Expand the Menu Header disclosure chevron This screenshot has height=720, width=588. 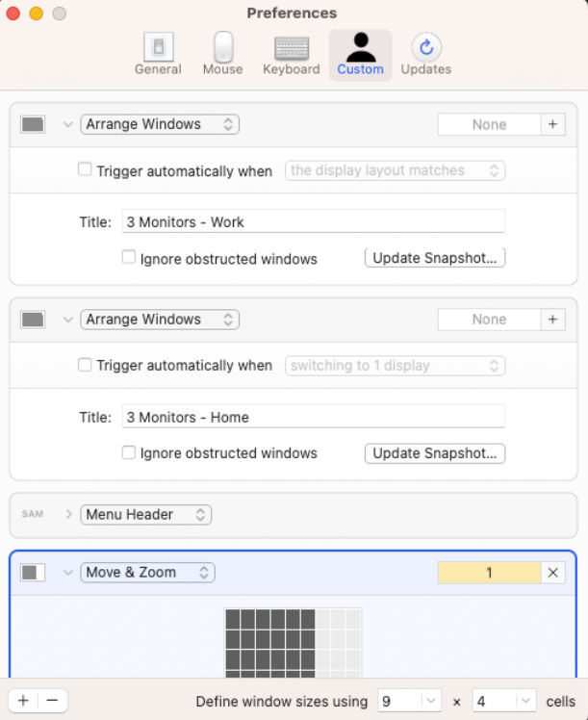coord(68,514)
